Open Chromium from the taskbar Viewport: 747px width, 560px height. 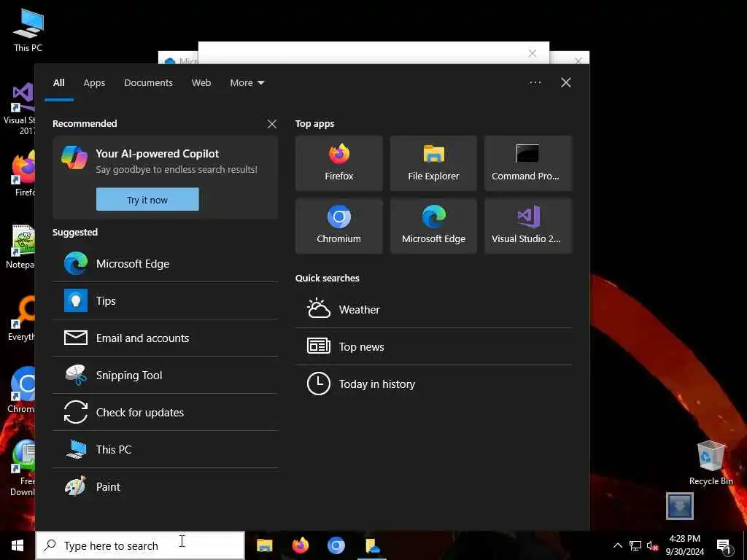(336, 545)
